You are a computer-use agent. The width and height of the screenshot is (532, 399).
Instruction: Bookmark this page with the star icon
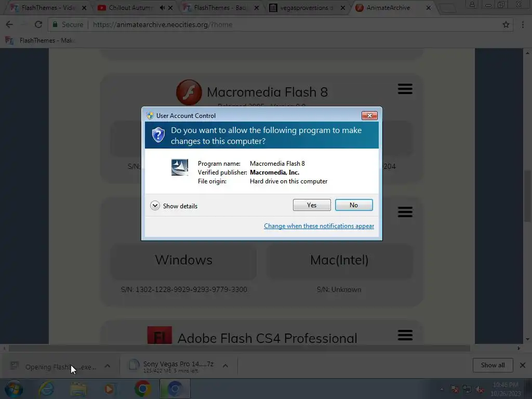coord(506,24)
